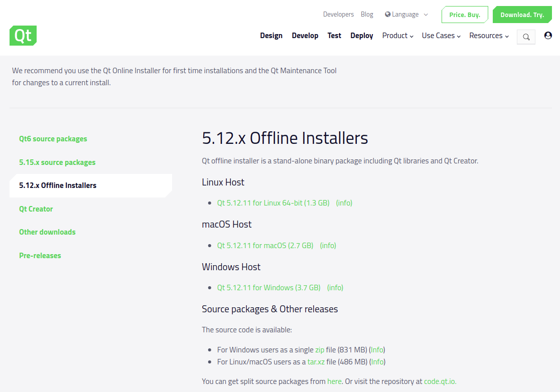560x392 pixels.
Task: Click the Download. Try. button
Action: coord(522,15)
